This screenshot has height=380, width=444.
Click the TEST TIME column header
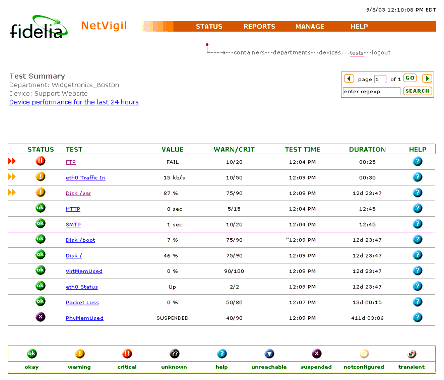tap(302, 149)
